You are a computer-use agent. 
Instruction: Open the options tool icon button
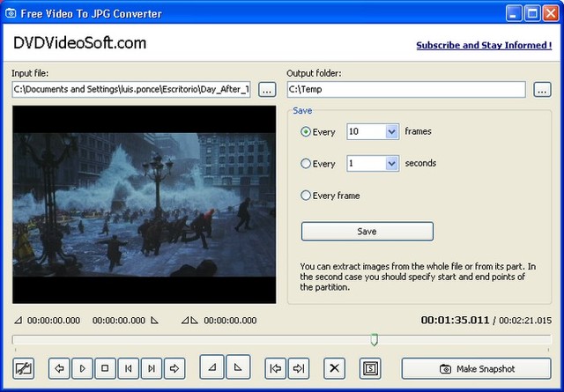[x=24, y=368]
